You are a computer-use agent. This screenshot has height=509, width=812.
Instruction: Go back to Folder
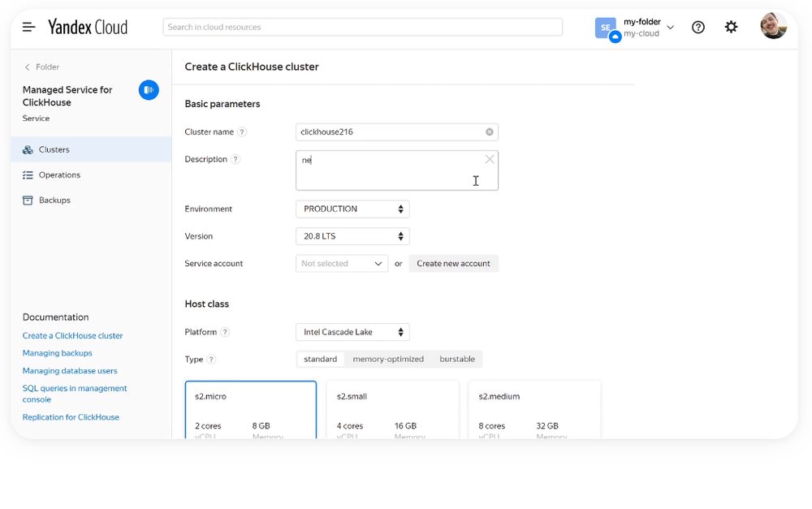pyautogui.click(x=42, y=67)
